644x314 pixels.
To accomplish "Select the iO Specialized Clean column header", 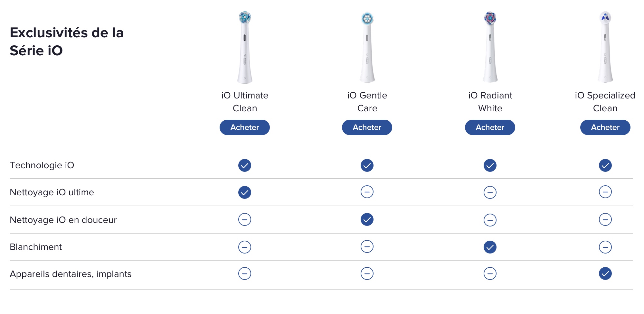I will pos(605,102).
